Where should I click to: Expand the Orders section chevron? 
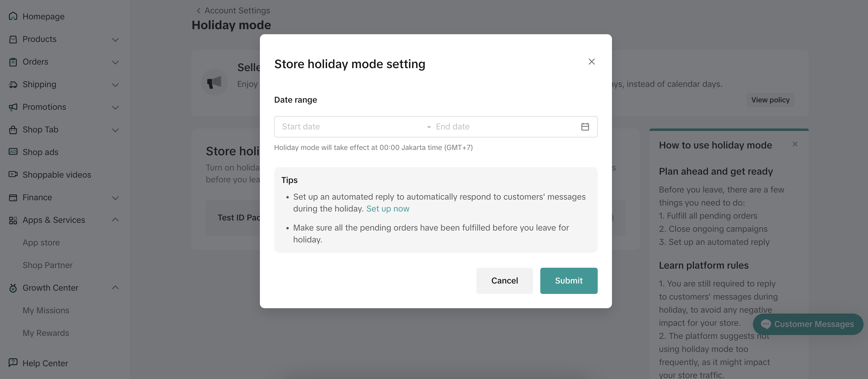[115, 62]
